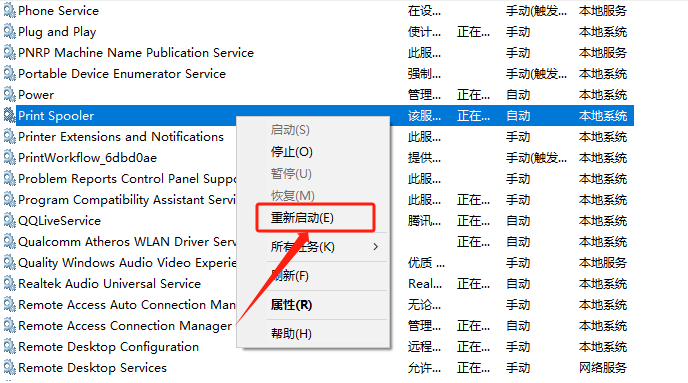Click the Phone Service gear icon
Viewport: 688px width, 383px height.
click(9, 11)
